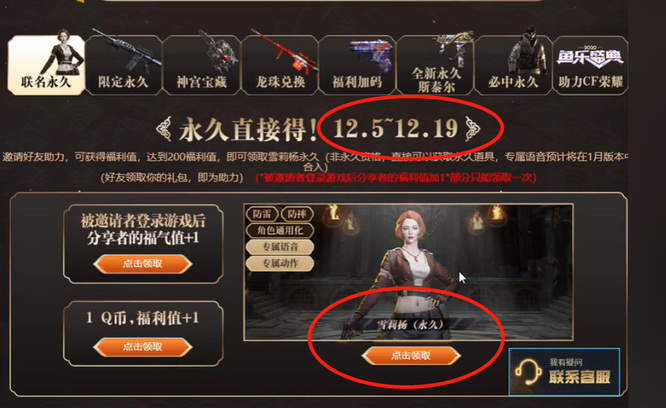Open the 全新永久斯泰尔 tab
Viewport: 666px width, 408px height.
coord(435,65)
